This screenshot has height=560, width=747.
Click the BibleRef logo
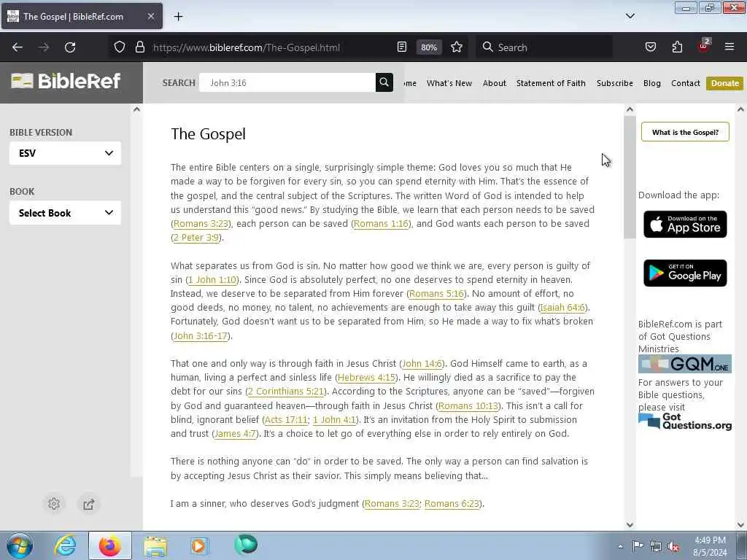[66, 81]
